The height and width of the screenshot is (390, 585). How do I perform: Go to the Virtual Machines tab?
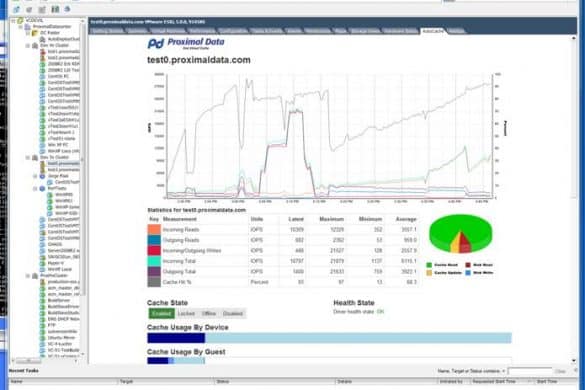(168, 31)
